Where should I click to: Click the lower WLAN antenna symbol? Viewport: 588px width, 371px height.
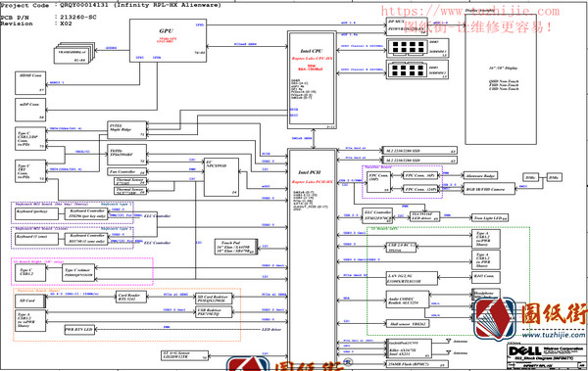point(448,352)
